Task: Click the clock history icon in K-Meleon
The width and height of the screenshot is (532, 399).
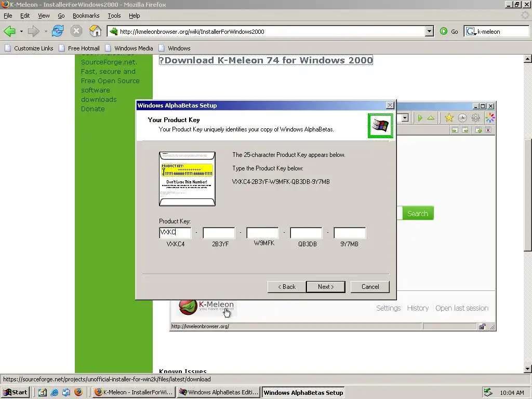Action: point(462,118)
